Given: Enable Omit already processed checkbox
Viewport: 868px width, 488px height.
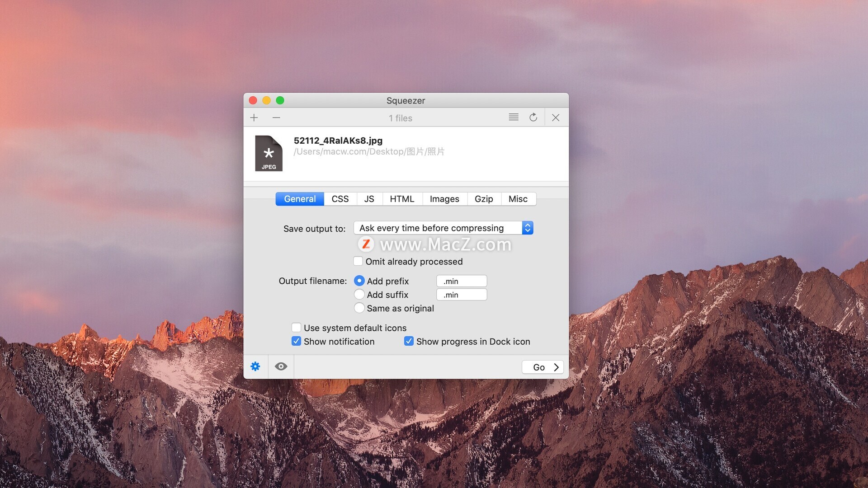Looking at the screenshot, I should point(358,261).
